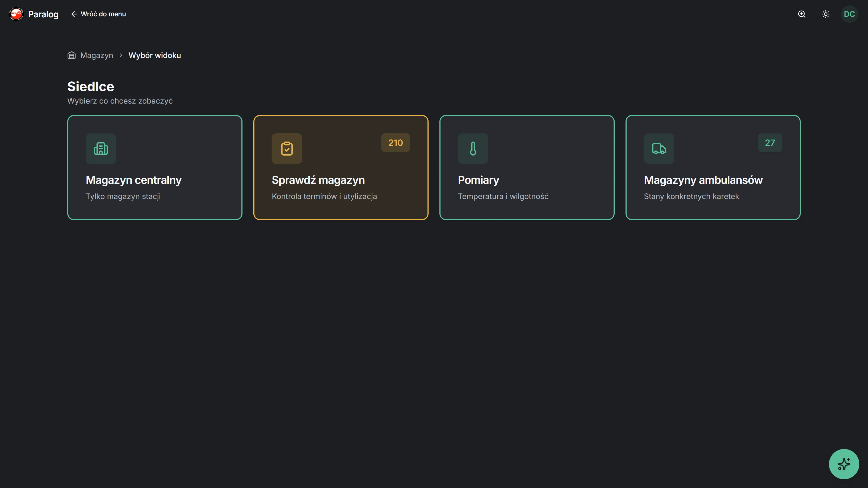Open the AI assistant sparkle button

[x=844, y=464]
